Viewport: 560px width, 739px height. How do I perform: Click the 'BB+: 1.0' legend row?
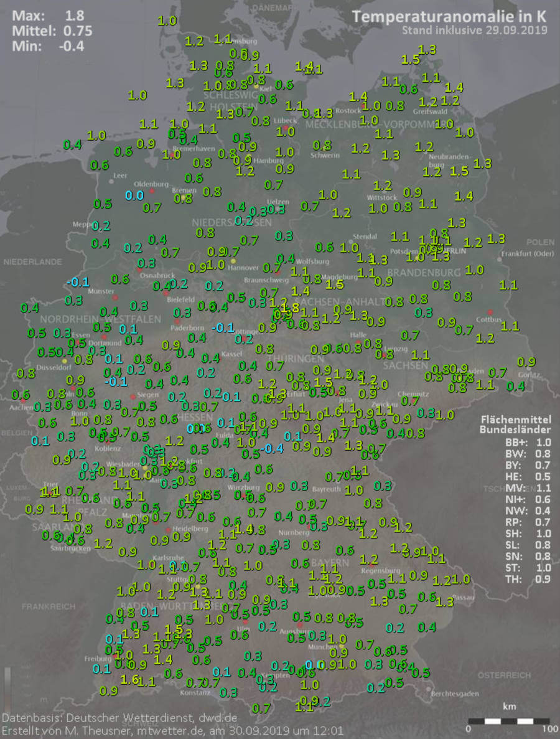[x=528, y=443]
